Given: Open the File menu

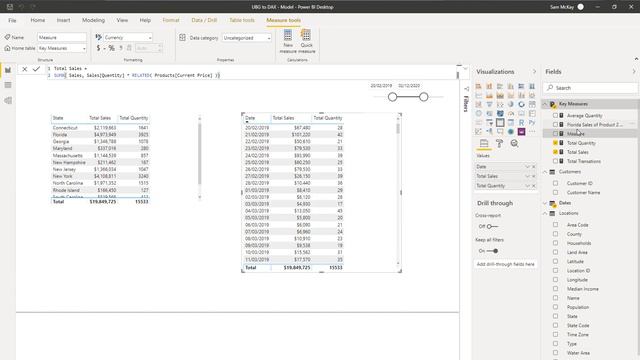Looking at the screenshot, I should point(12,20).
